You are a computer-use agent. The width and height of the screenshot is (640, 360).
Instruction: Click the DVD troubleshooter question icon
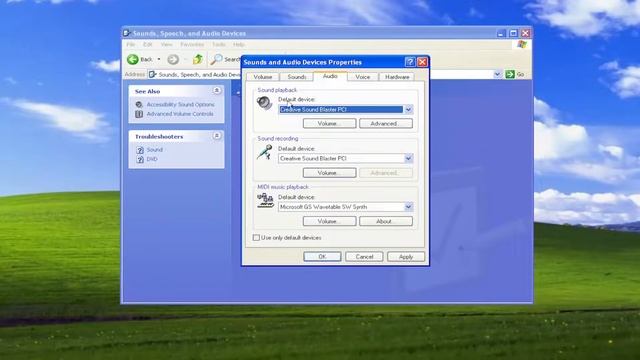(140, 159)
